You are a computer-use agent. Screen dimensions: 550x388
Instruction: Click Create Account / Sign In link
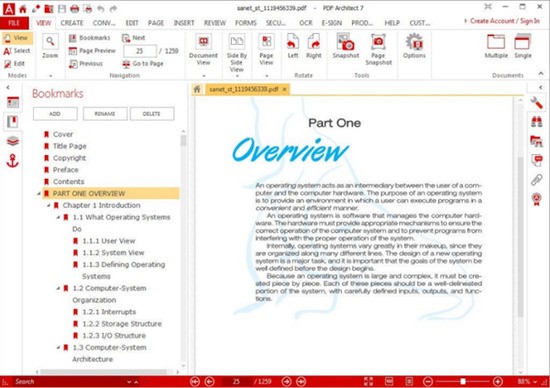(504, 21)
